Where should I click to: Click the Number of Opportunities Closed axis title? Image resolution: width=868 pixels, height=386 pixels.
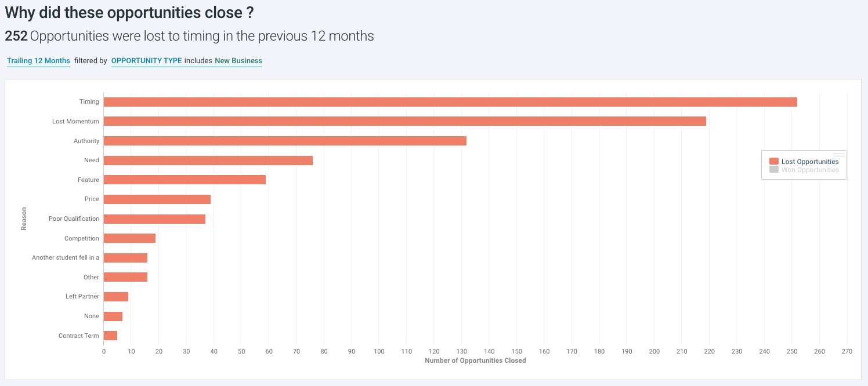point(475,360)
